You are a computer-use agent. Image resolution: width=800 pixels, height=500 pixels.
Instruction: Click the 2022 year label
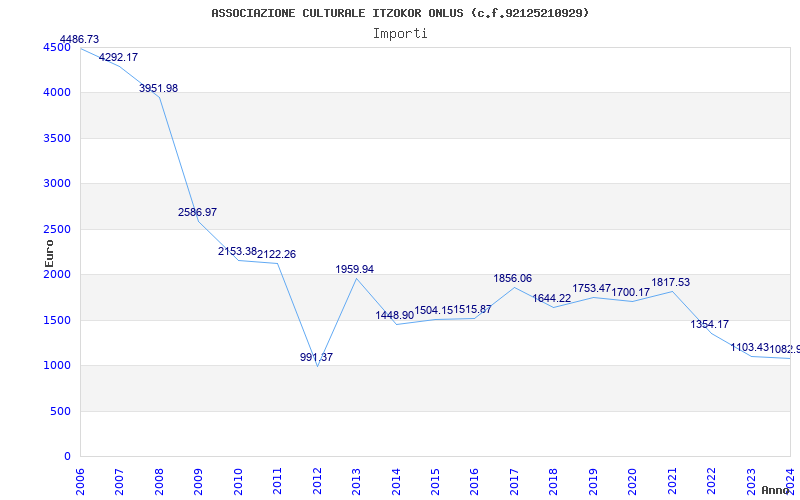[711, 481]
